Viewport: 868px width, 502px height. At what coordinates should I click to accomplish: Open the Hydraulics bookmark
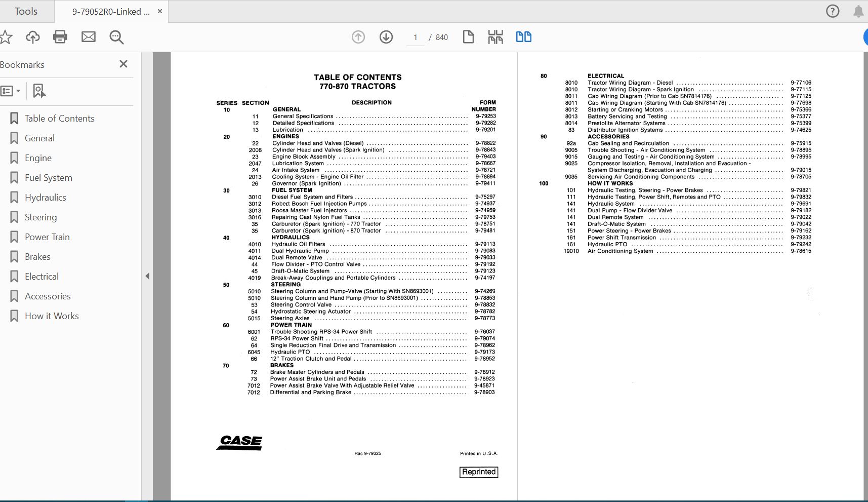click(45, 197)
